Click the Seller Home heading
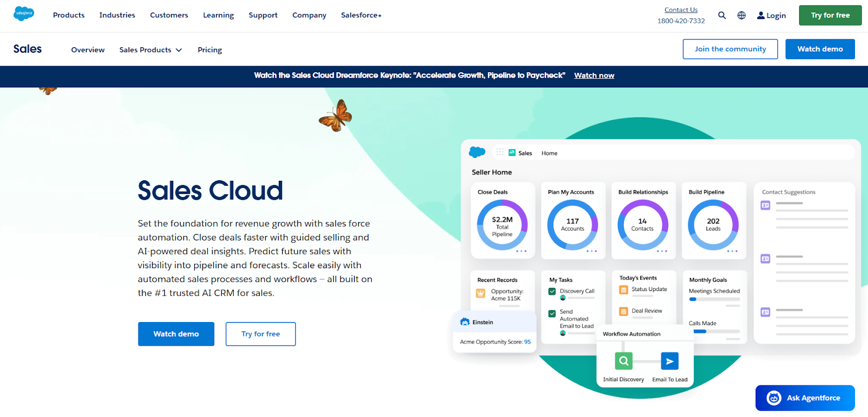 click(x=492, y=172)
